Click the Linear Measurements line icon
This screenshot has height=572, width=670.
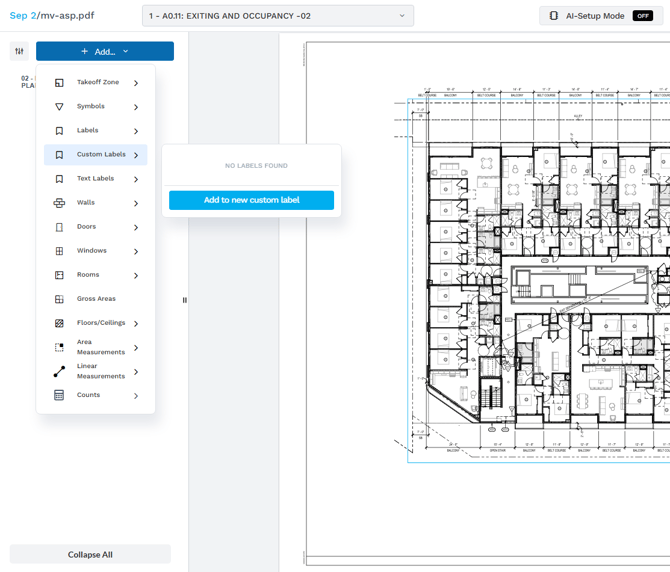[59, 371]
